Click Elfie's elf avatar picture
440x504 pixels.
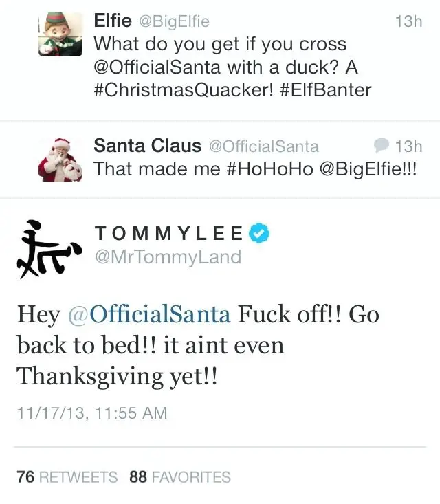pos(60,34)
